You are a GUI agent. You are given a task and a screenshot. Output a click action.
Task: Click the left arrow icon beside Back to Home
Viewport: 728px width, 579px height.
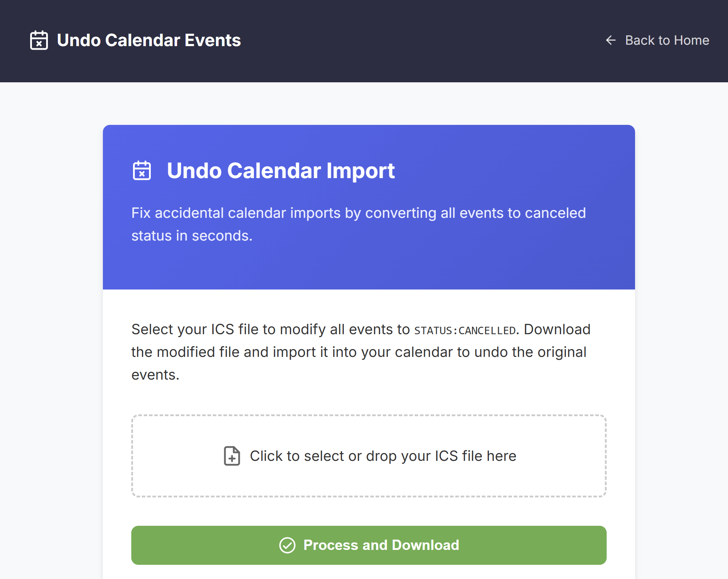[611, 40]
